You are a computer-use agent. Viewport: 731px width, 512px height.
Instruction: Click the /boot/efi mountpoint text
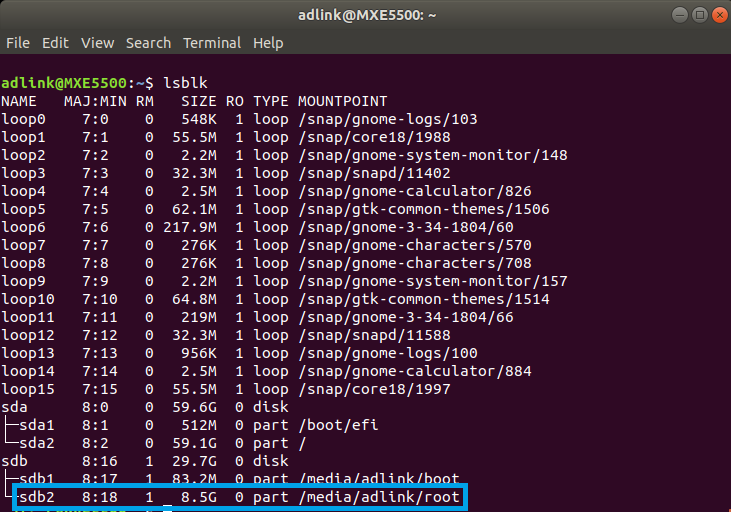click(336, 425)
